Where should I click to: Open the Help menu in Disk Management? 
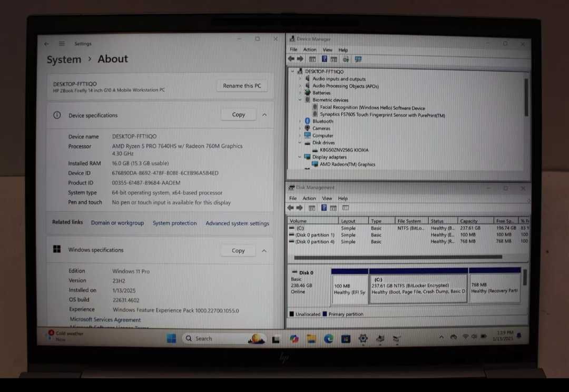(x=342, y=199)
